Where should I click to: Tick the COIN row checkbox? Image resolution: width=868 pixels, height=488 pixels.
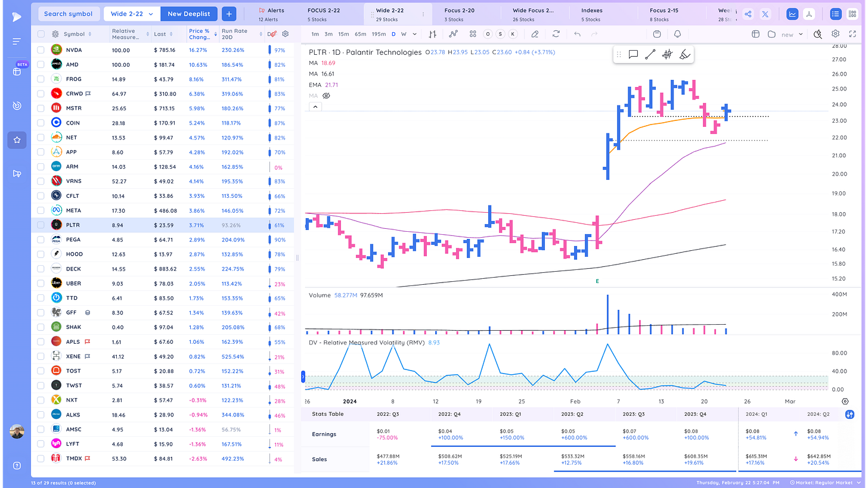click(x=41, y=123)
